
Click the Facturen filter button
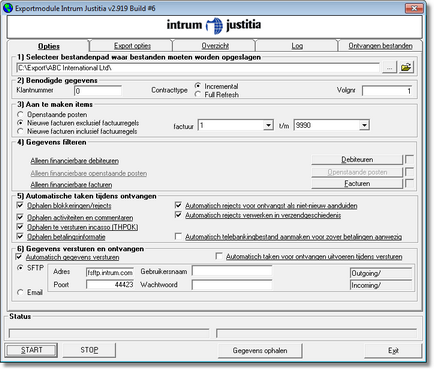coord(357,183)
